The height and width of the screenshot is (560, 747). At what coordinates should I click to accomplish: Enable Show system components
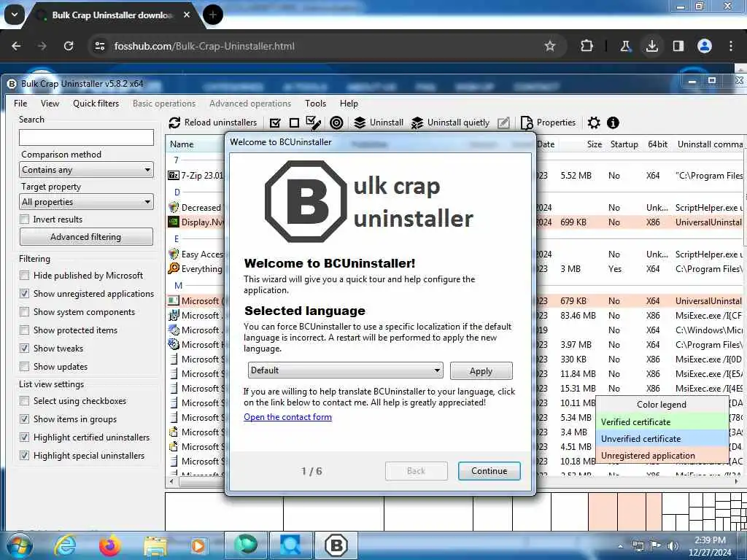[x=24, y=312]
